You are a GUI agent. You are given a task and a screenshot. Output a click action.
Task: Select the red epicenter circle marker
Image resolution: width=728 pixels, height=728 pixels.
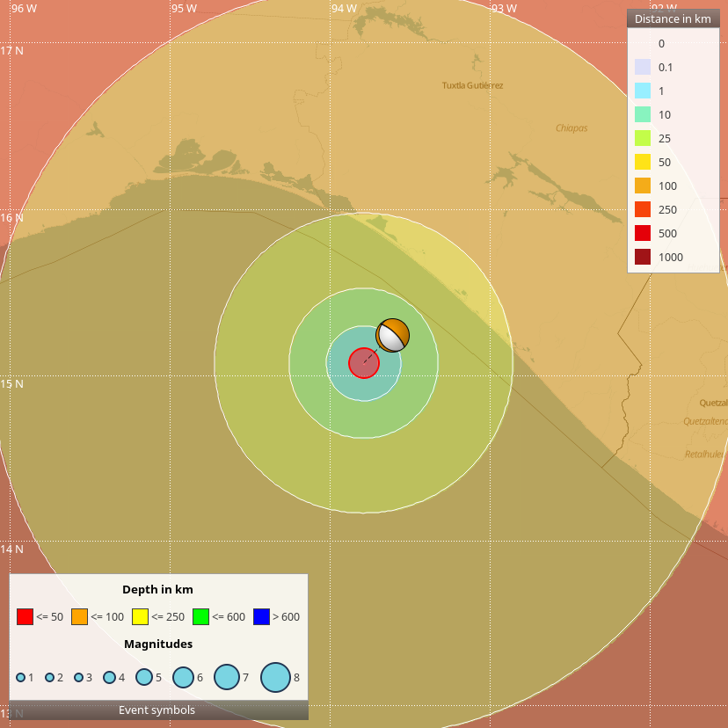tap(364, 363)
